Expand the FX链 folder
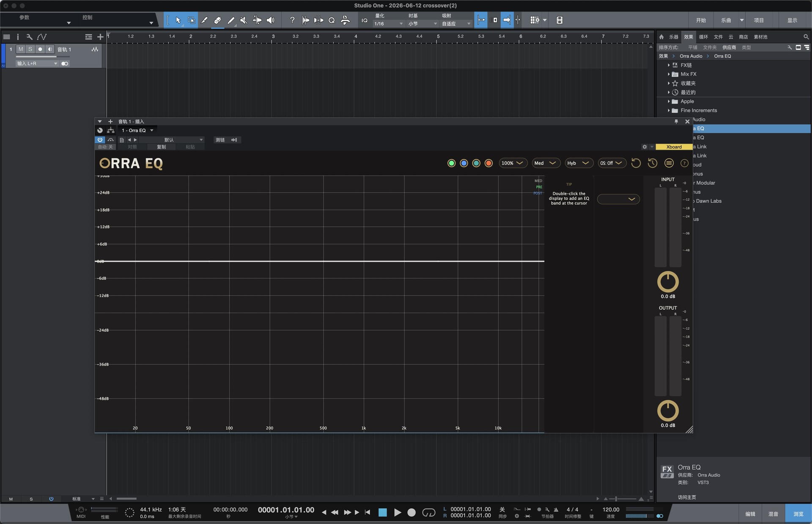 (x=669, y=65)
